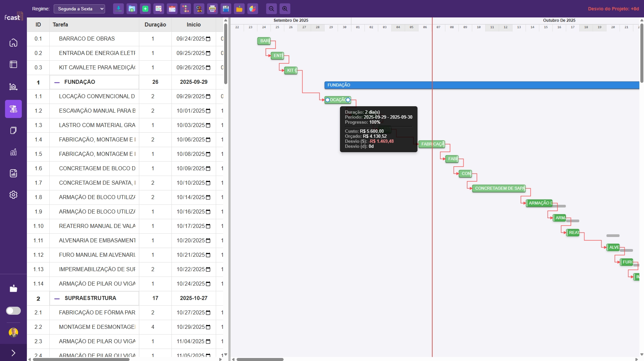Open the add new task green plus icon
The image size is (644, 361).
145,9
